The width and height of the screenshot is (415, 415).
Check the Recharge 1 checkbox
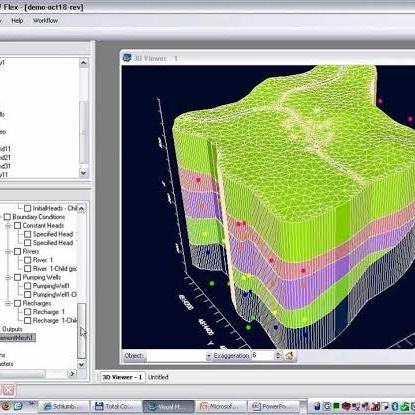[x=28, y=312]
